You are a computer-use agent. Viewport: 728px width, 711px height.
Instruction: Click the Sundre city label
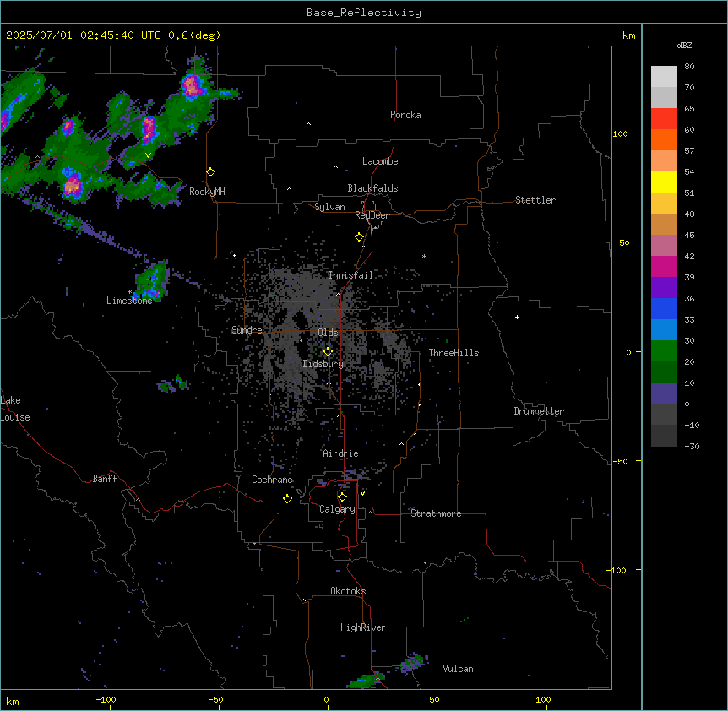(x=247, y=330)
